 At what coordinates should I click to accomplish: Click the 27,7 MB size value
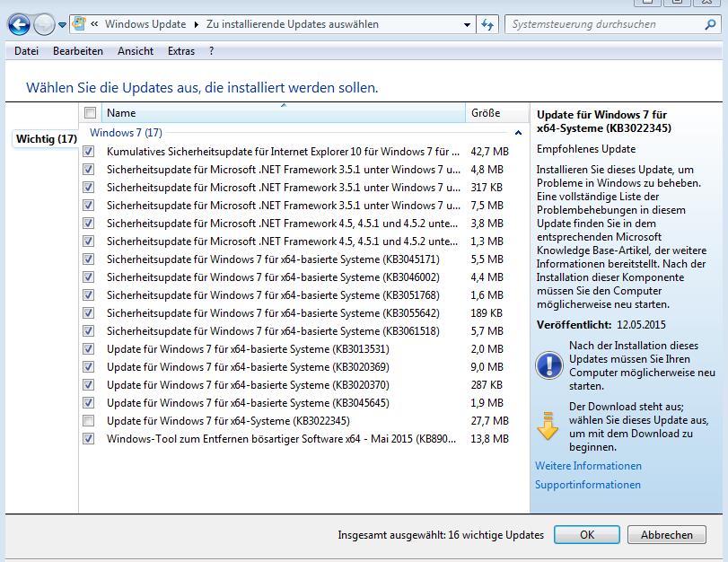[x=489, y=421]
